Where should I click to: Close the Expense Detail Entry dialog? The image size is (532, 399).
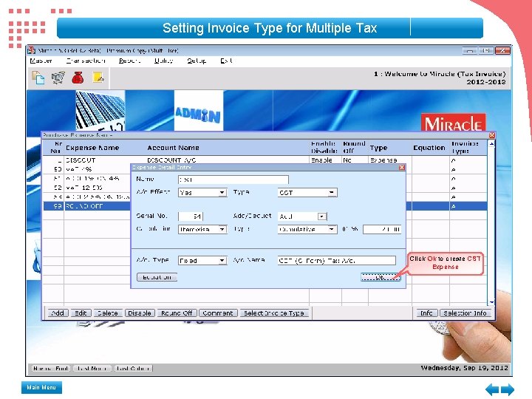click(402, 167)
